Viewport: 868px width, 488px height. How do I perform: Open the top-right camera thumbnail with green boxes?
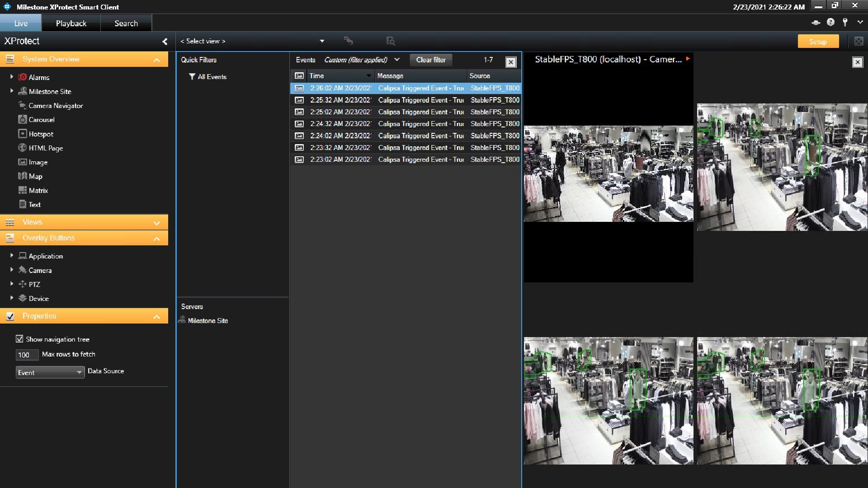tap(782, 167)
